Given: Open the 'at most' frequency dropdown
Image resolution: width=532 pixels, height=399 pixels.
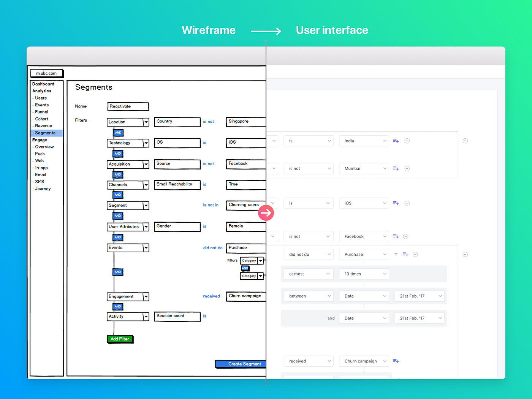Looking at the screenshot, I should point(308,274).
